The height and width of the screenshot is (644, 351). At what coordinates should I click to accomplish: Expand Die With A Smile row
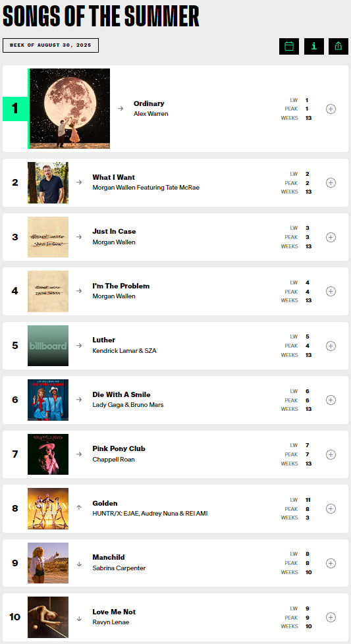pyautogui.click(x=331, y=400)
